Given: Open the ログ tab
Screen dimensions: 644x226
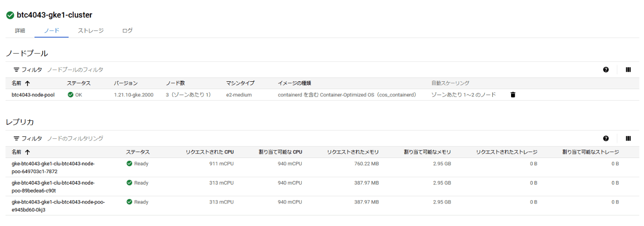Looking at the screenshot, I should click(127, 31).
